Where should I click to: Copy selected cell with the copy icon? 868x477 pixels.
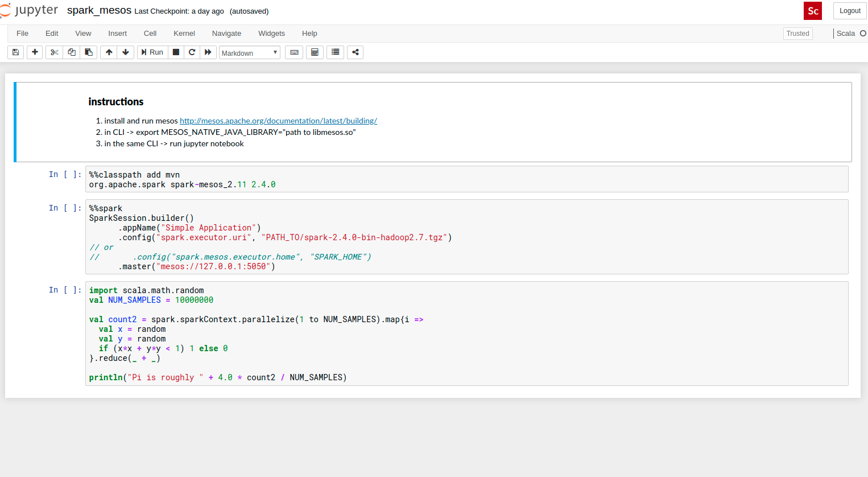coord(71,52)
